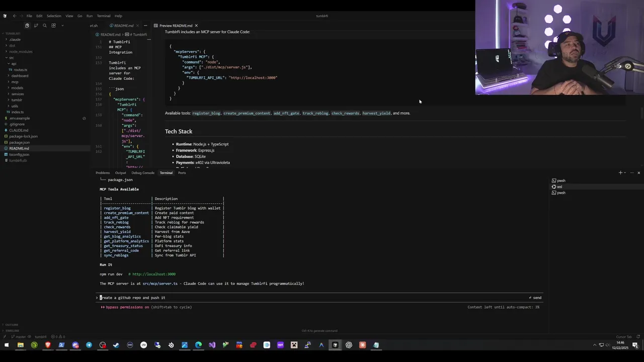
Task: Open package.json in the explorer
Action: [x=19, y=142]
